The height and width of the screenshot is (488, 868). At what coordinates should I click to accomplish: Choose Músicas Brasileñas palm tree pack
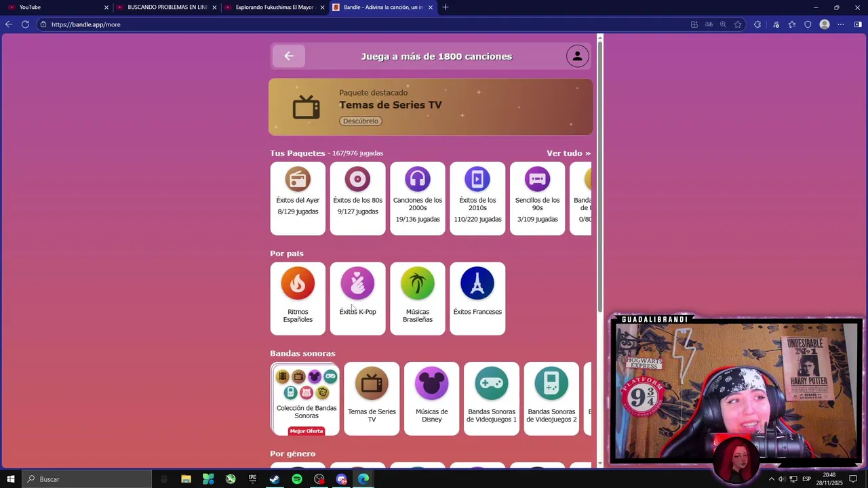click(x=418, y=299)
